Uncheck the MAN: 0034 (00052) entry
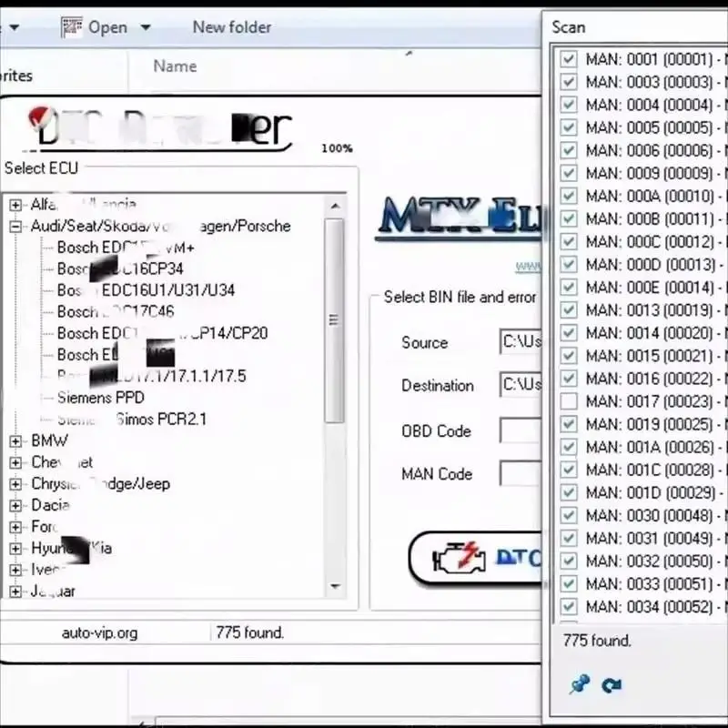 pyautogui.click(x=569, y=606)
